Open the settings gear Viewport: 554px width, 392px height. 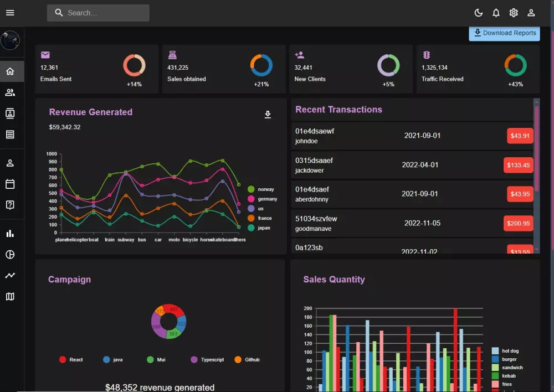[514, 12]
